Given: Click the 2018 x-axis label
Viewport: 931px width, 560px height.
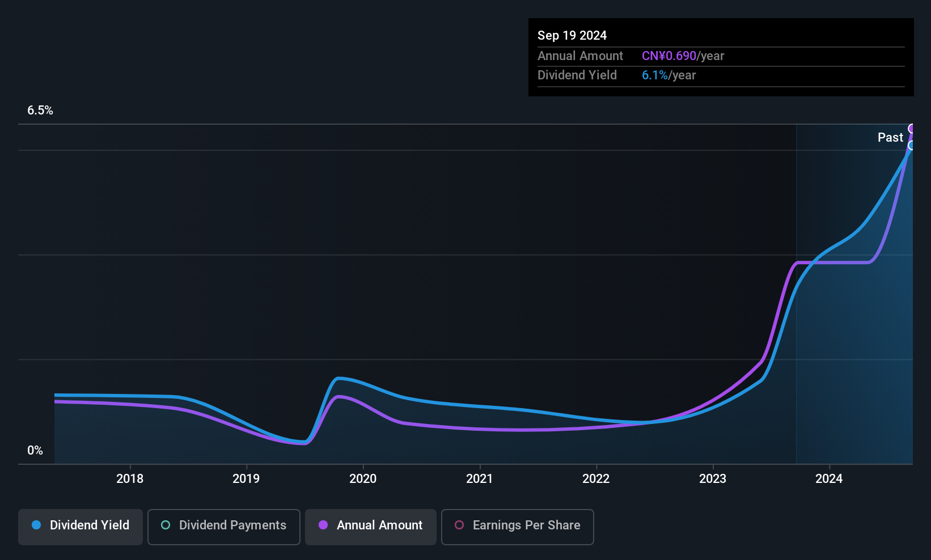Looking at the screenshot, I should (130, 479).
